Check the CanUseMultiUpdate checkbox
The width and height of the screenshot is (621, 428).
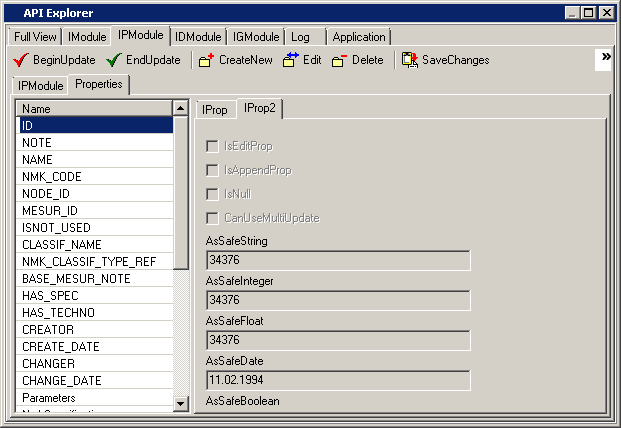pyautogui.click(x=212, y=218)
